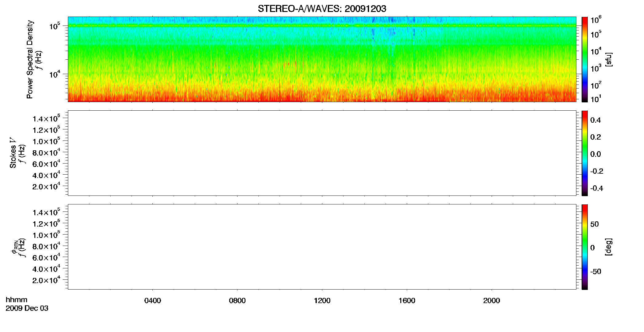The width and height of the screenshot is (644, 332).
Task: Click the Stokes V colorbar
Action: (x=584, y=153)
